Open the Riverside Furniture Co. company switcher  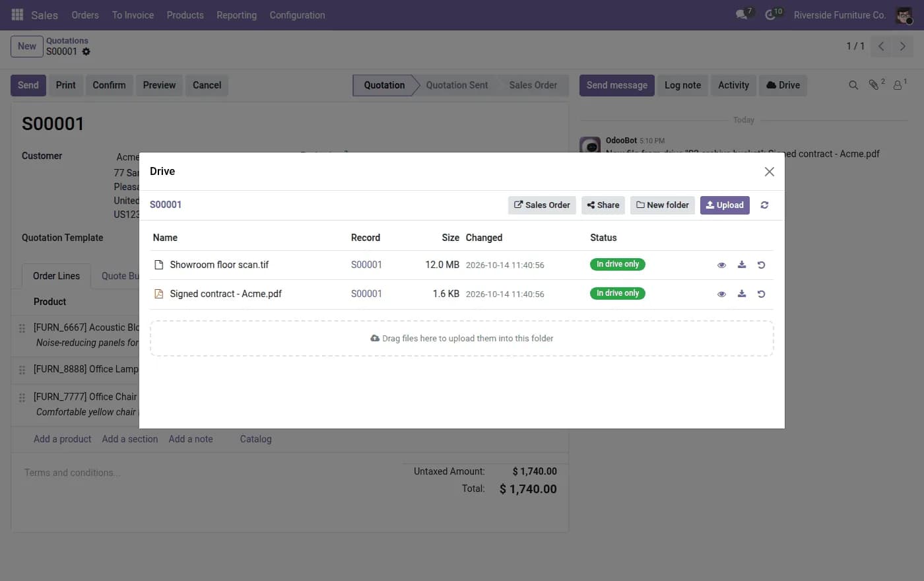point(840,15)
